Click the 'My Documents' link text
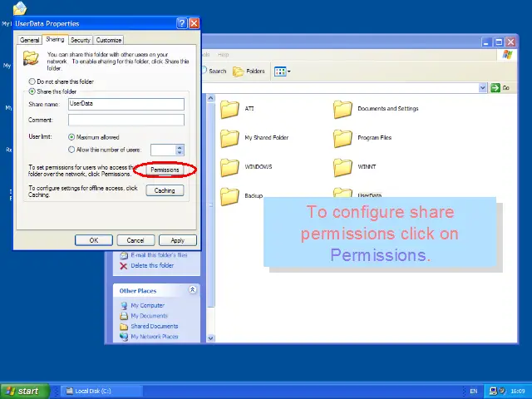 pos(150,316)
